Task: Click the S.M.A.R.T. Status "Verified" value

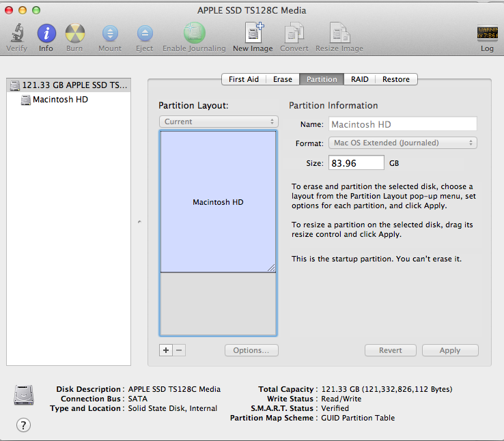Action: point(335,408)
